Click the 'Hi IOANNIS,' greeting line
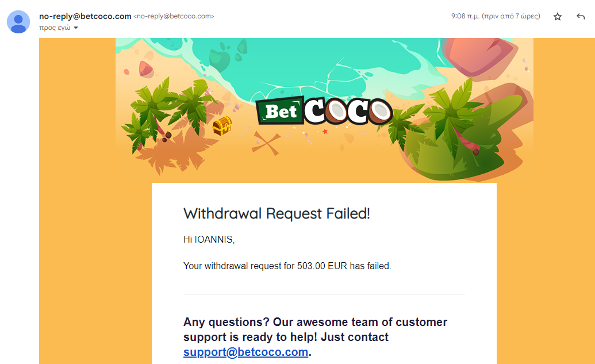 [209, 240]
